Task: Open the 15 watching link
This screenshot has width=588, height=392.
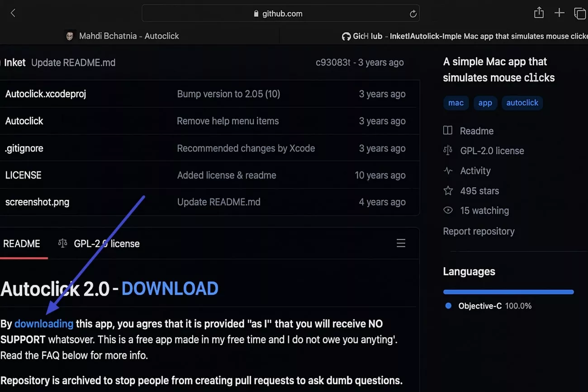Action: [484, 211]
